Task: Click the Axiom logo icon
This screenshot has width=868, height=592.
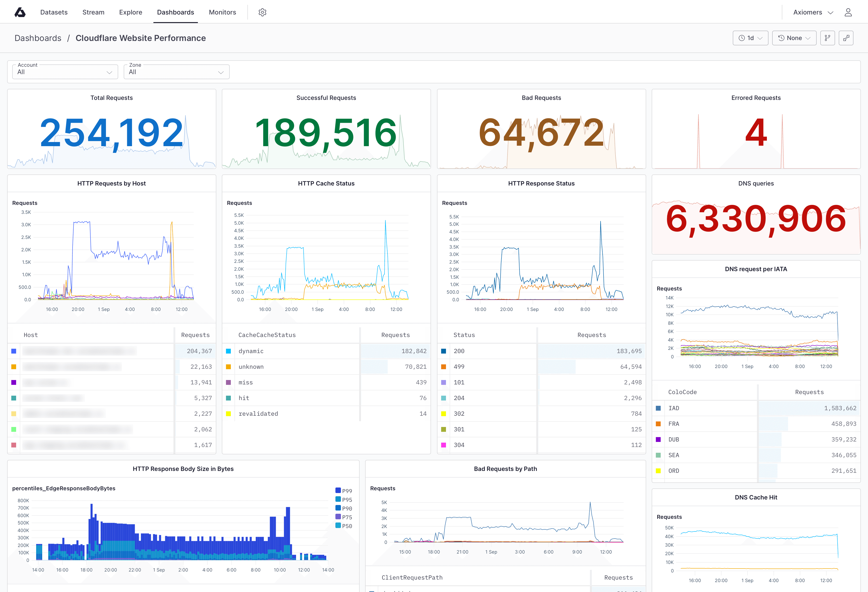Action: pos(20,12)
